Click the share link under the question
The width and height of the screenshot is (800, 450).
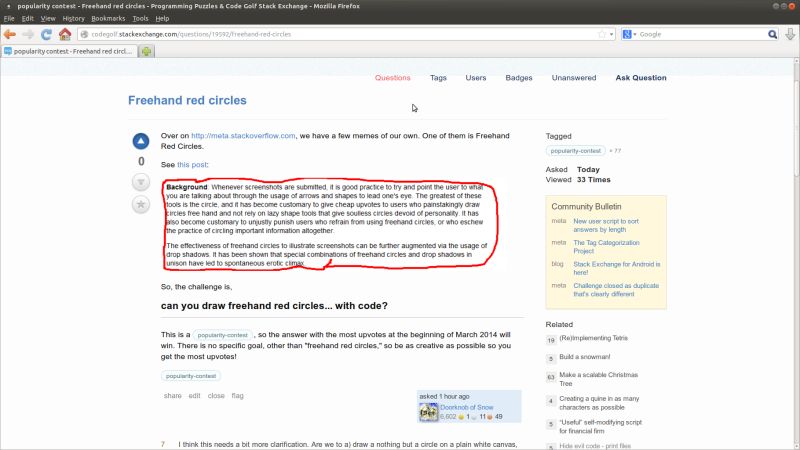pos(172,395)
